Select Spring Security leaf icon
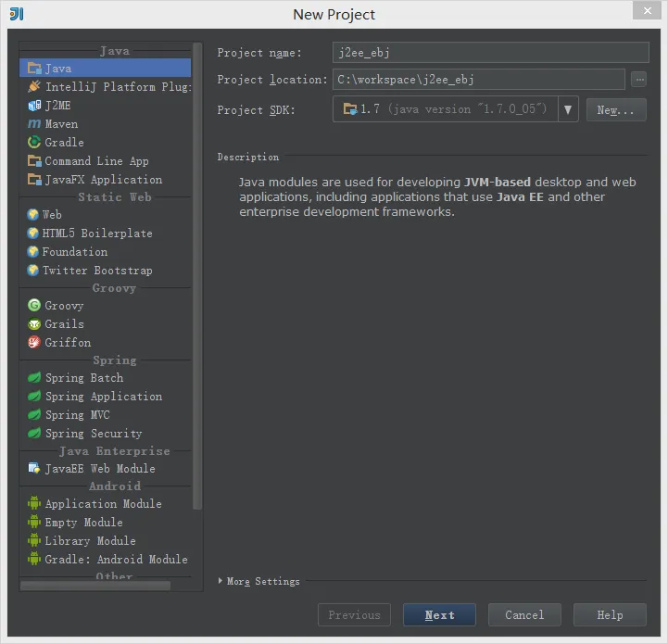The height and width of the screenshot is (644, 668). 34,433
